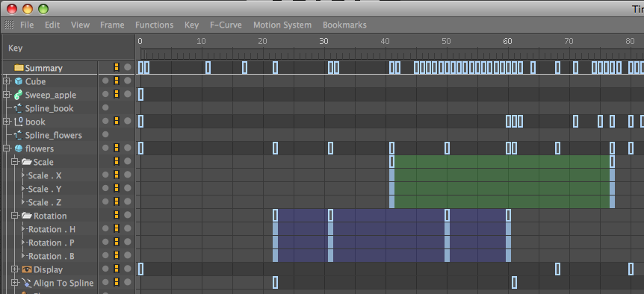644x294 pixels.
Task: Click filmstrip icon in book row
Action: point(117,121)
